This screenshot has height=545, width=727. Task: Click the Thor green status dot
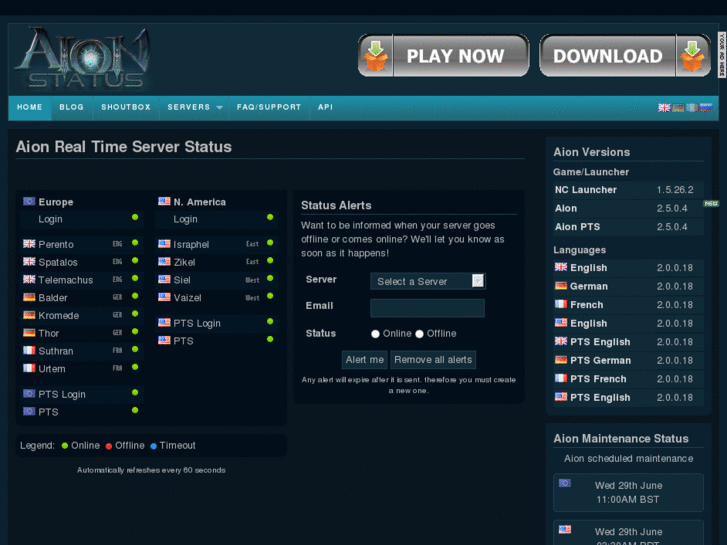pos(135,332)
